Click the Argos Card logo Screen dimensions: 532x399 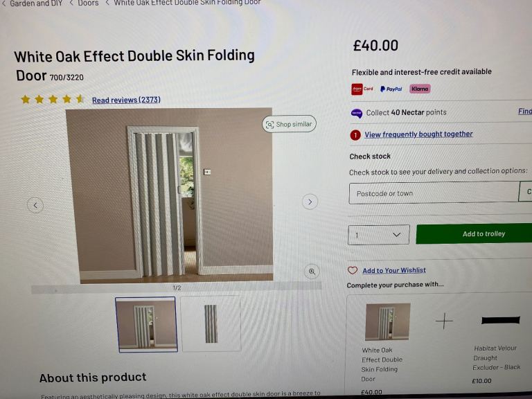(x=362, y=89)
